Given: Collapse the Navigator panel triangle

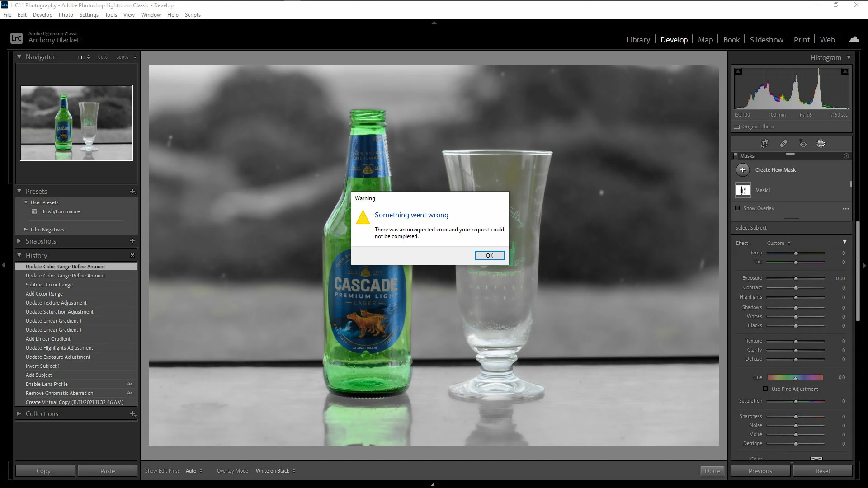Looking at the screenshot, I should (19, 57).
